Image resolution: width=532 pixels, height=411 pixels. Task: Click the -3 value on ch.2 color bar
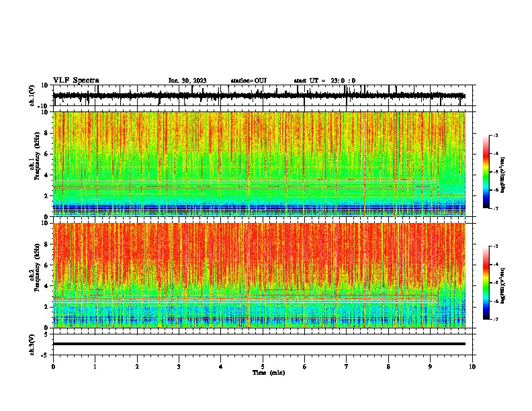495,246
